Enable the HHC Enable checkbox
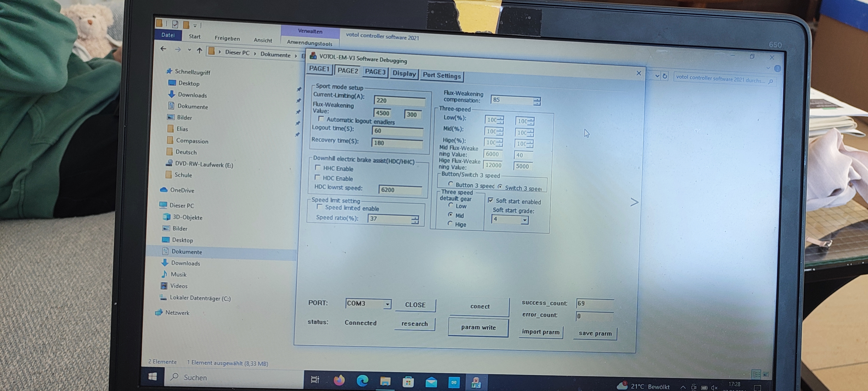868x391 pixels. (317, 168)
